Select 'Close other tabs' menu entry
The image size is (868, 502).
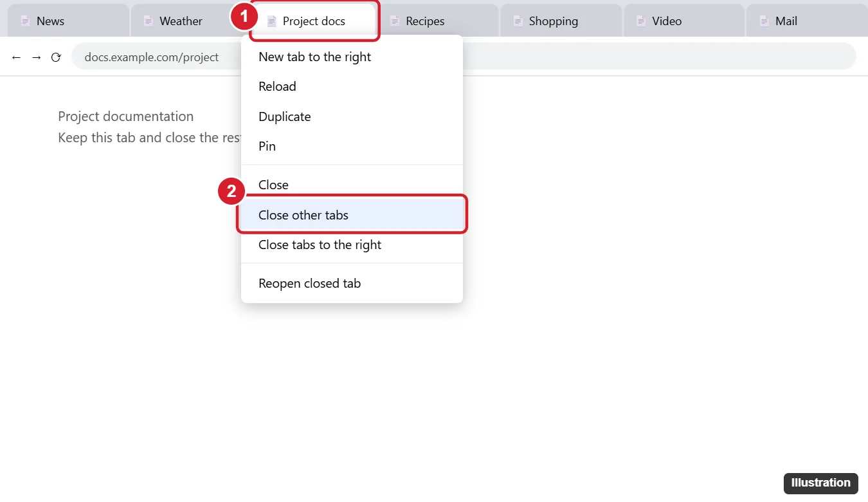click(352, 215)
